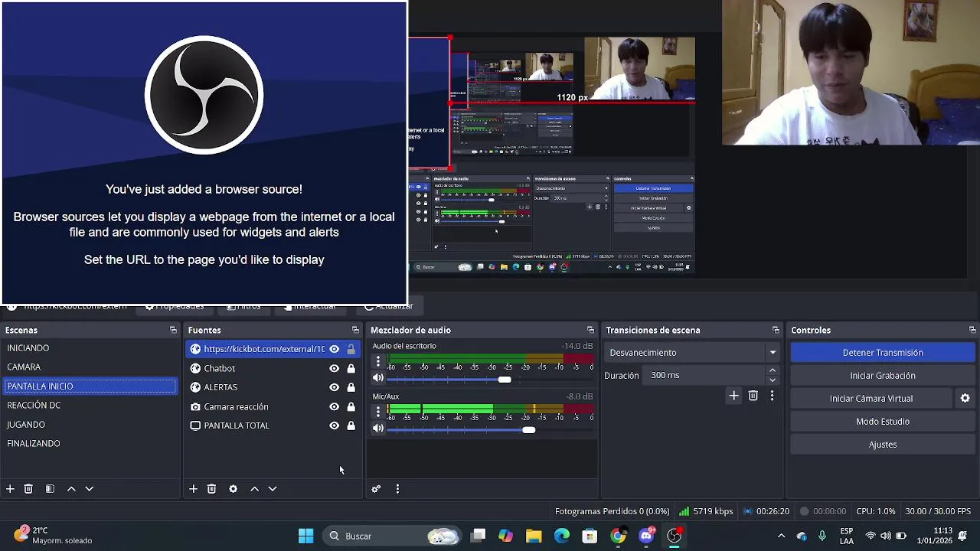Image resolution: width=980 pixels, height=551 pixels.
Task: Switch to the JUGANDO scene
Action: click(x=90, y=425)
